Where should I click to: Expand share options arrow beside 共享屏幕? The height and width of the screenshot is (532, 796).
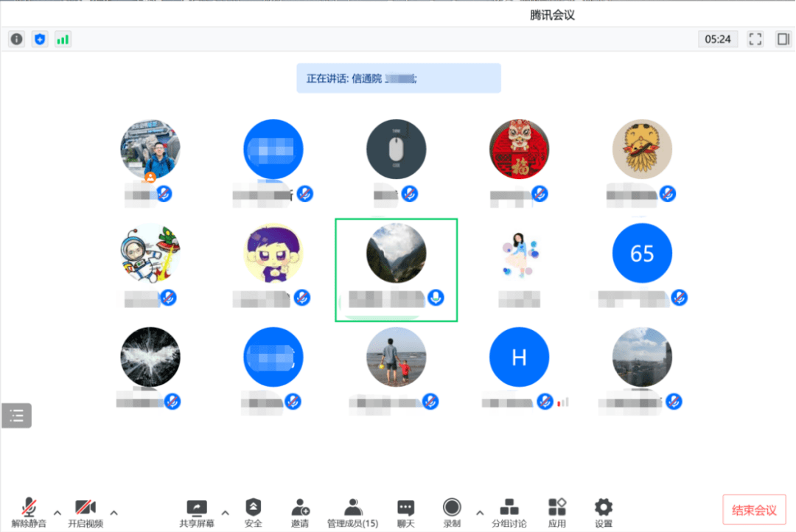click(226, 513)
